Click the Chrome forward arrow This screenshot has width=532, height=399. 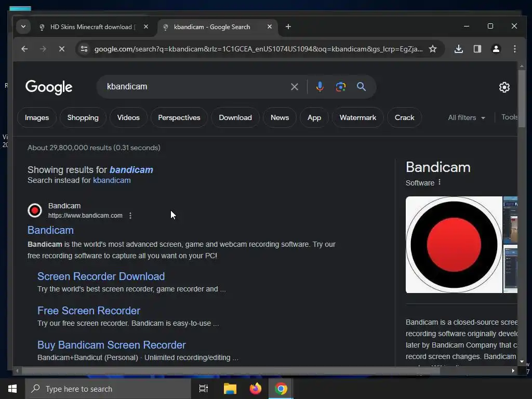point(43,49)
